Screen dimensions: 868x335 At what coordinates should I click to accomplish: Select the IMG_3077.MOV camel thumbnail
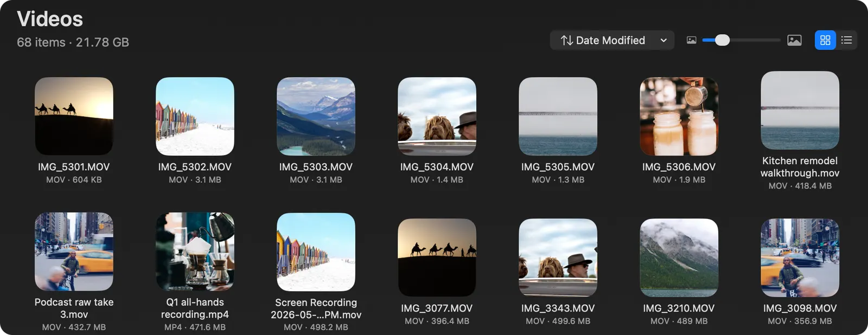[437, 257]
